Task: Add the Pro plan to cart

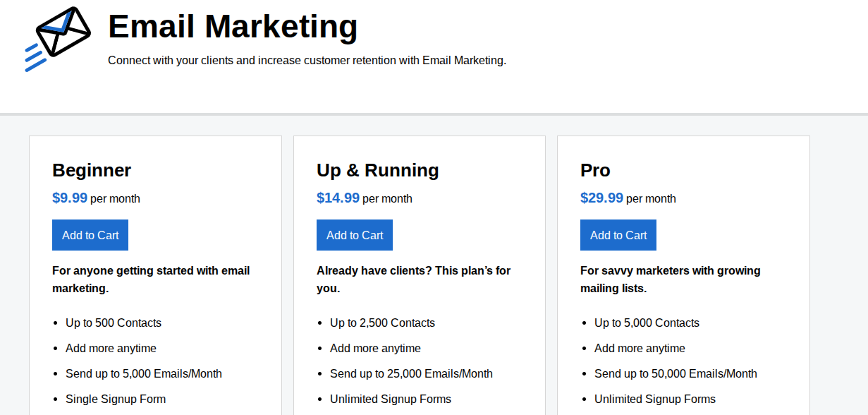Action: pyautogui.click(x=618, y=234)
